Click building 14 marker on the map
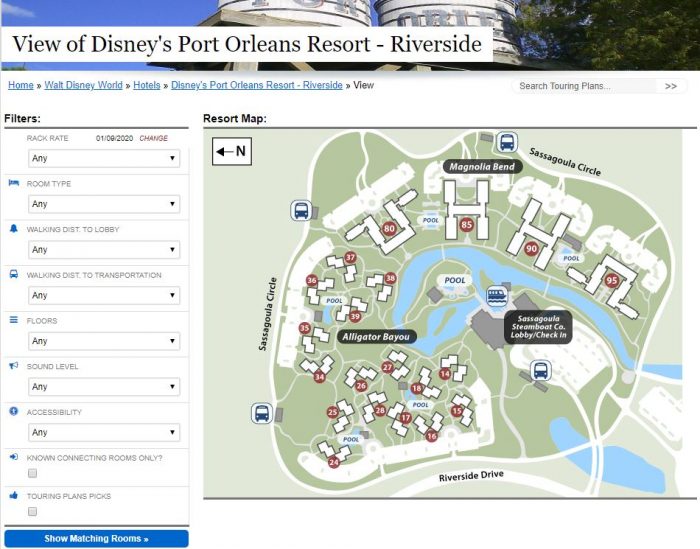Image resolution: width=700 pixels, height=549 pixels. tap(445, 374)
